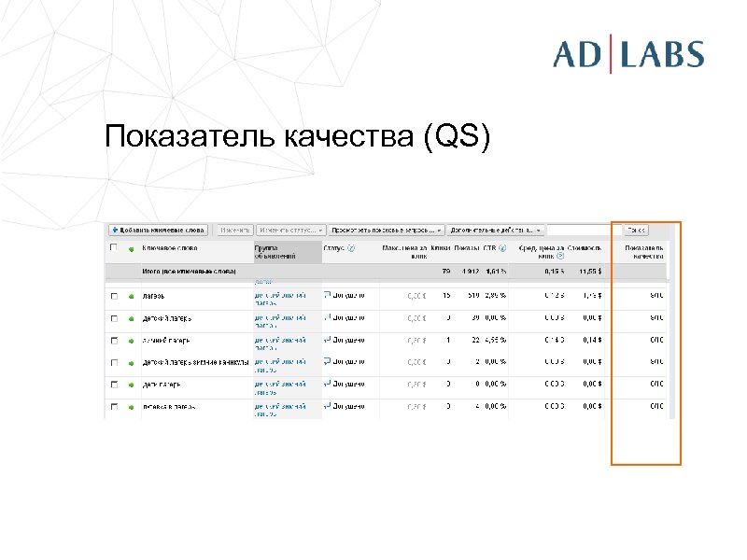Screen dimensions: 747x560
Task: Click the speech bubble icon near 'Допущено' for 'лагерь'
Action: point(327,293)
